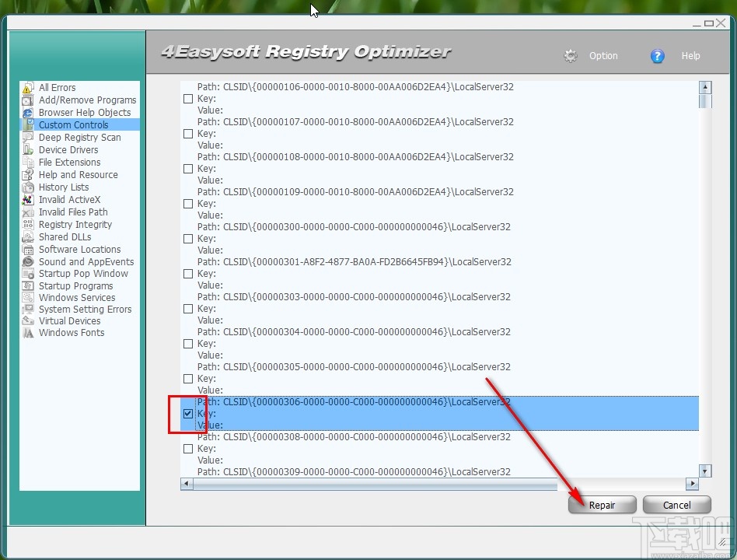Click the horizontal scrollbar thumb
Screen dimensions: 737x560
[x=375, y=484]
